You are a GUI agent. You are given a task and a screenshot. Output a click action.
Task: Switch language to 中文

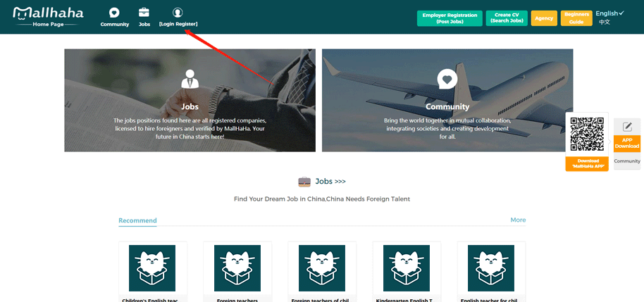pyautogui.click(x=605, y=22)
